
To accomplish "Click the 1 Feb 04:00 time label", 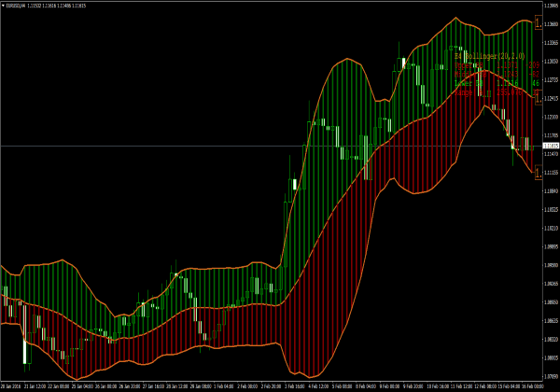I will (x=224, y=386).
